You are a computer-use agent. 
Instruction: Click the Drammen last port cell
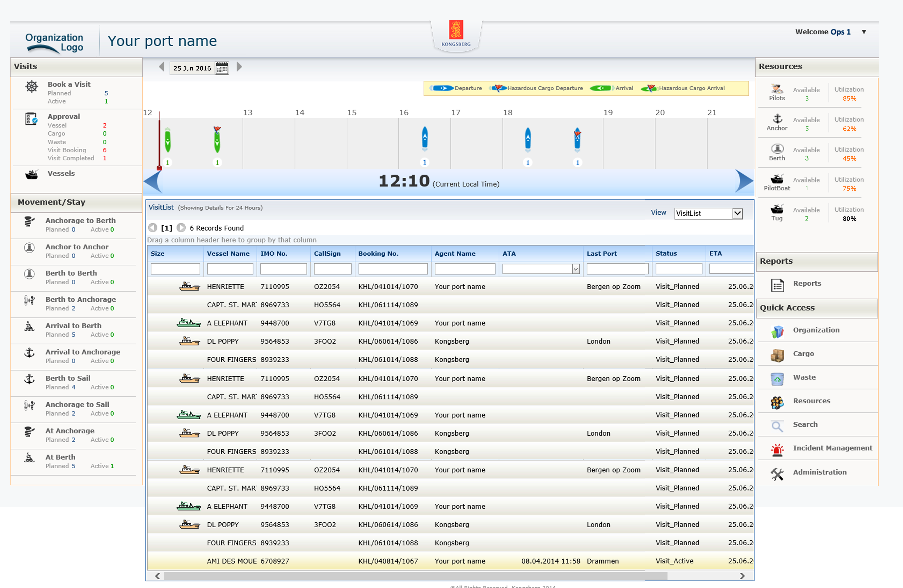point(603,561)
